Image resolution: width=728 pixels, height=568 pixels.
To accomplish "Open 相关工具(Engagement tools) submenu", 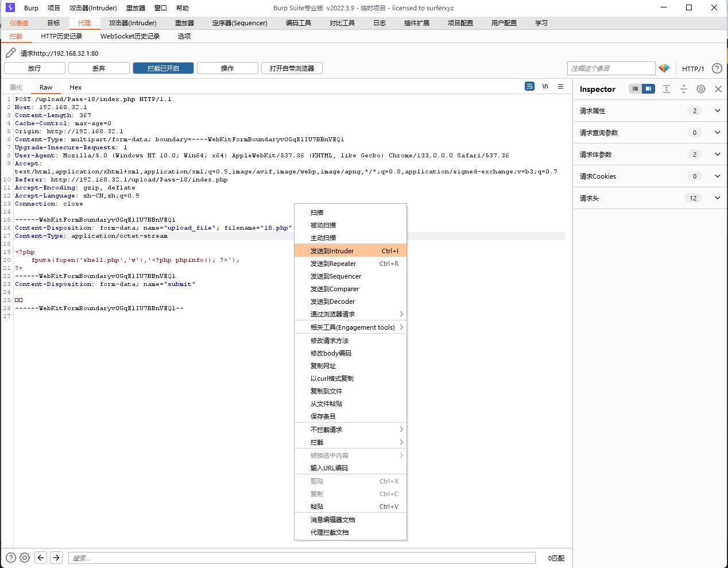I will [350, 327].
